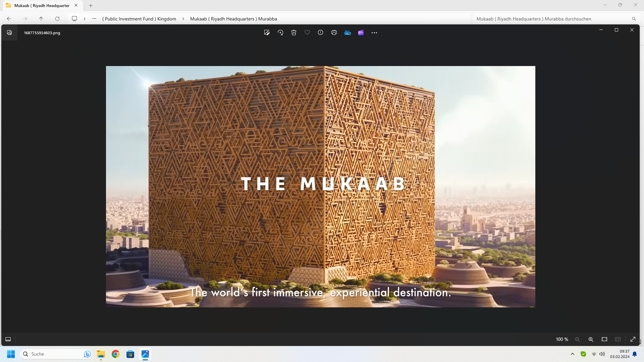The image size is (644, 362).
Task: Open Bing chat icon in search box
Action: tap(87, 354)
